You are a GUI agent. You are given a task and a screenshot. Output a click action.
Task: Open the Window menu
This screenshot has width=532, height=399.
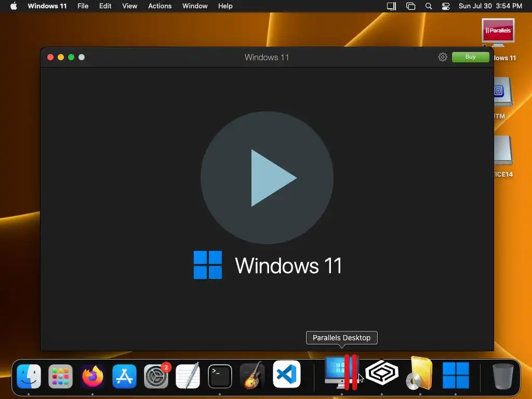coord(195,6)
